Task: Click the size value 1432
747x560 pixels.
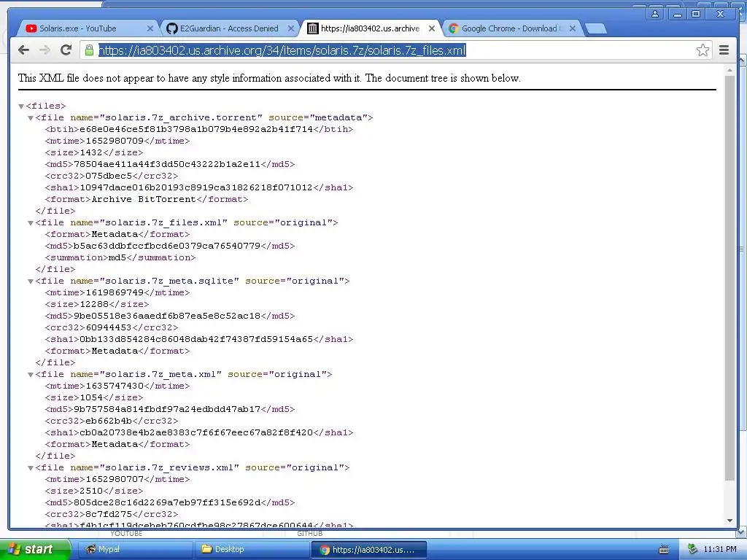Action: coord(91,152)
